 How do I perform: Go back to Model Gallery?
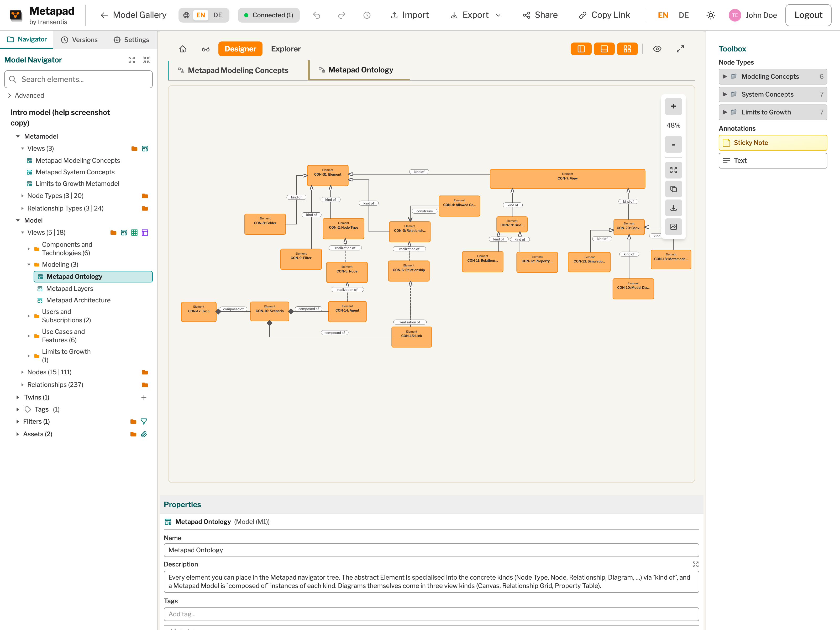coord(133,15)
